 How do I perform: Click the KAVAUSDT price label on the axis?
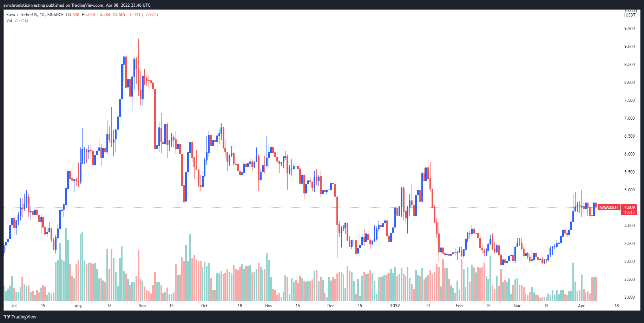tap(609, 207)
